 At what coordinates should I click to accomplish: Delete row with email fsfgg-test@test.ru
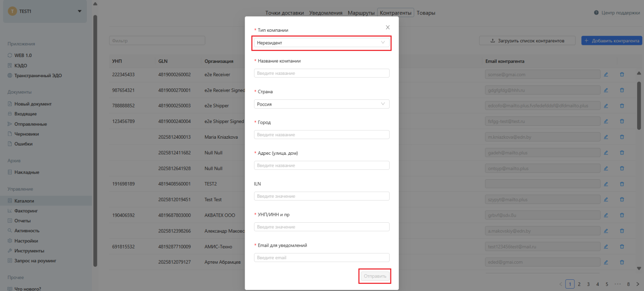(622, 121)
